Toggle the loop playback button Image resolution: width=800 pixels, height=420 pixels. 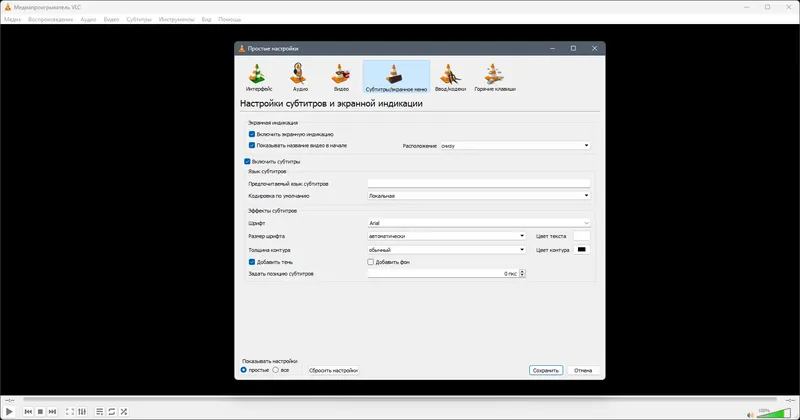point(111,411)
